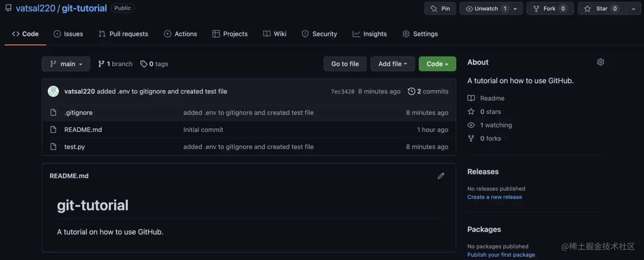Click the .gitignore file icon
The image size is (644, 260).
pos(53,113)
